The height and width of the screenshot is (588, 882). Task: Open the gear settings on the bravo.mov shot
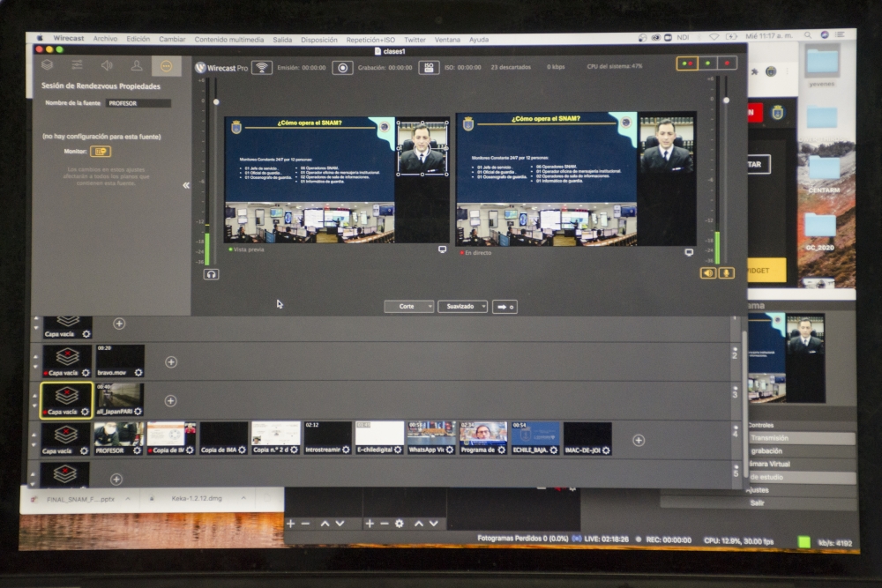(138, 373)
